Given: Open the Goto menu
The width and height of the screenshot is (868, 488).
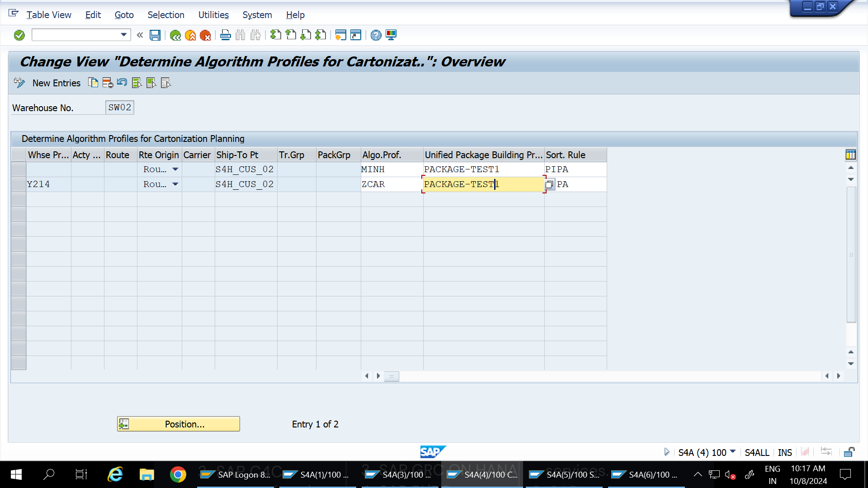Looking at the screenshot, I should coord(124,15).
